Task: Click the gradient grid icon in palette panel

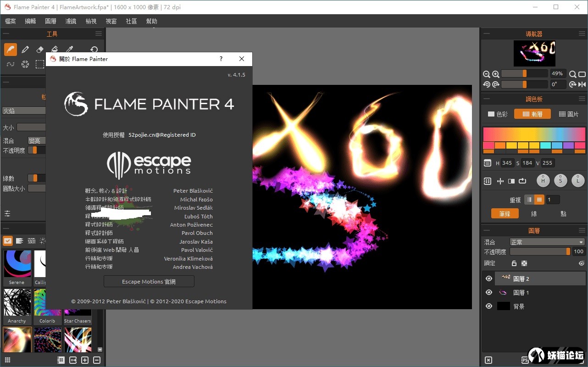Action: [488, 181]
